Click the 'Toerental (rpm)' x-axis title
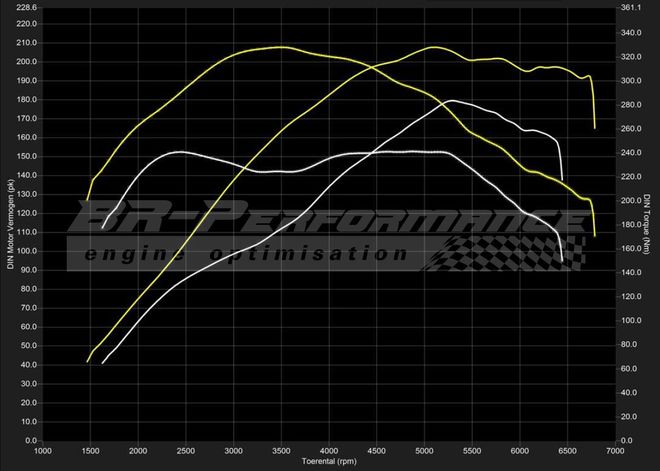660x471 pixels. point(329,462)
